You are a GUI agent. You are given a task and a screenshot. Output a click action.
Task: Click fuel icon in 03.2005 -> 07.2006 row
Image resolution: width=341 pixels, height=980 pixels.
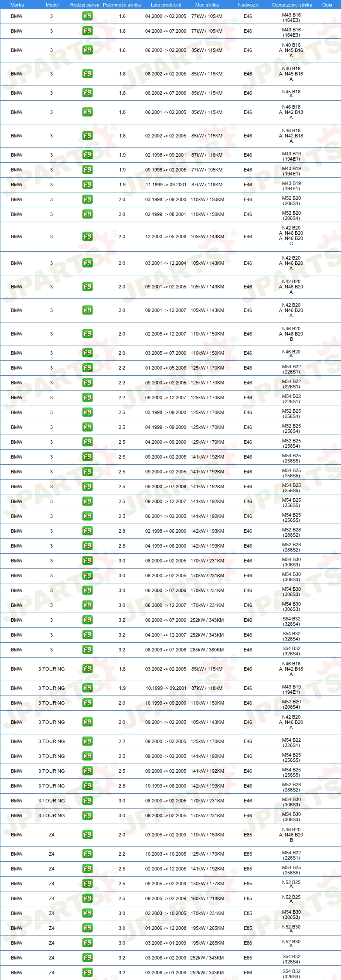(87, 353)
